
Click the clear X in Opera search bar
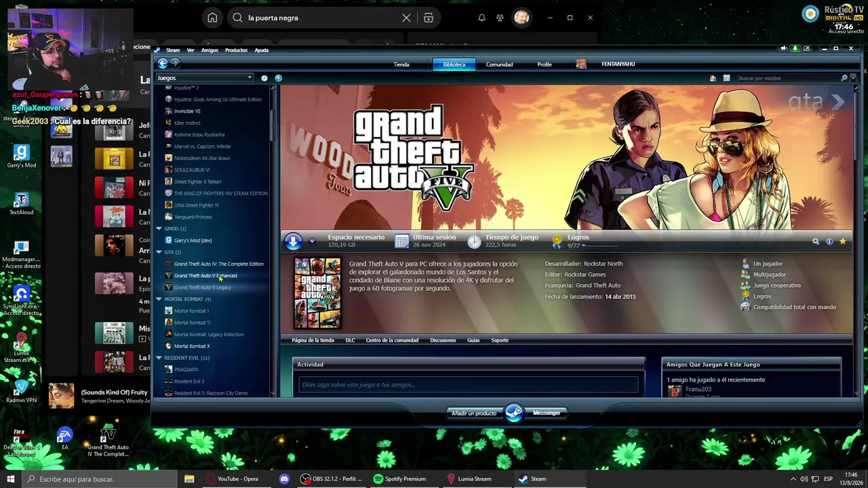(x=406, y=18)
